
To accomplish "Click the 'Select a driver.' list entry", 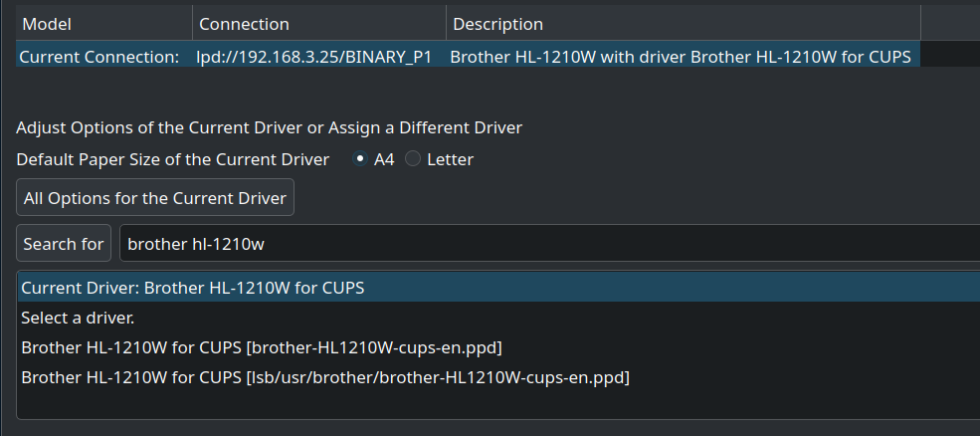I will [78, 319].
